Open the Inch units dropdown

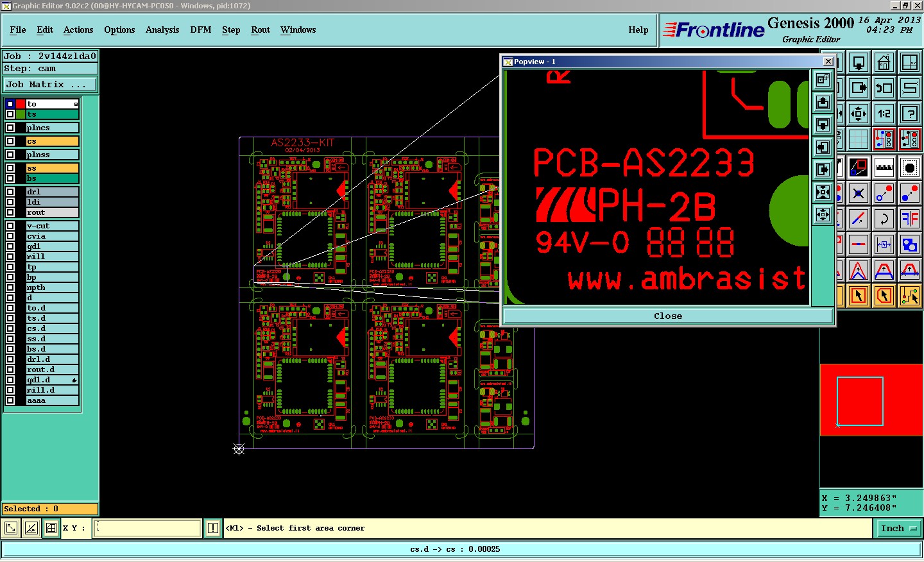(x=898, y=529)
